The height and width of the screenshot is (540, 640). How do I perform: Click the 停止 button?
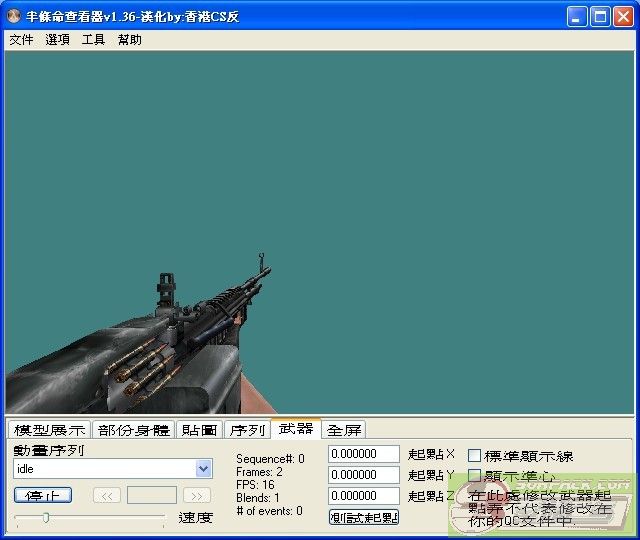[x=43, y=495]
